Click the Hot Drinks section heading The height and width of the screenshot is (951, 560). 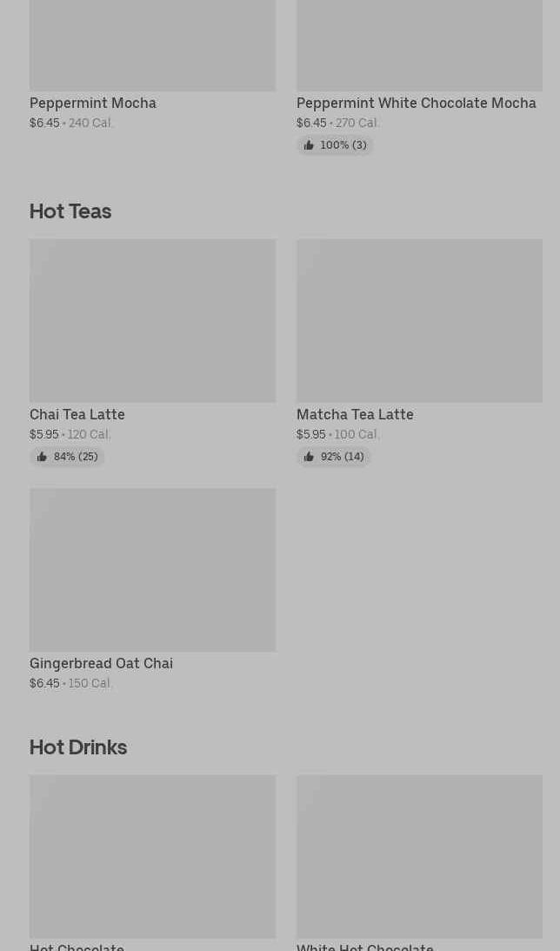pos(78,747)
